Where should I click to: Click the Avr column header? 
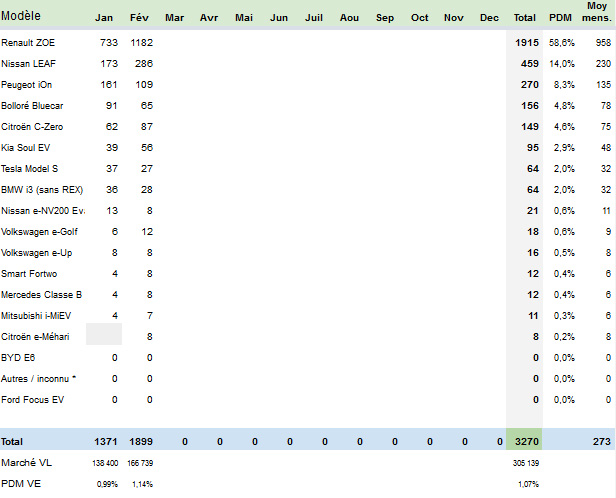pos(209,18)
